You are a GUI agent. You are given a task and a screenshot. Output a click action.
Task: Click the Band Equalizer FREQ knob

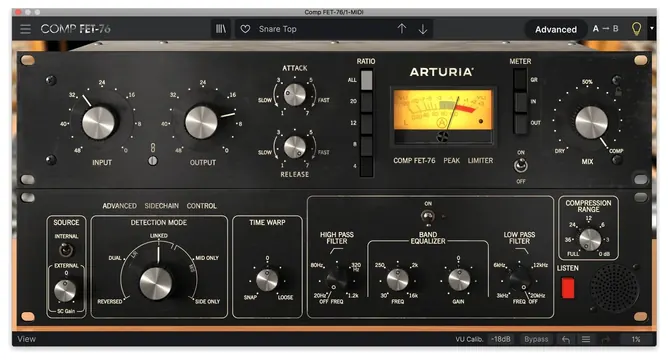click(397, 279)
